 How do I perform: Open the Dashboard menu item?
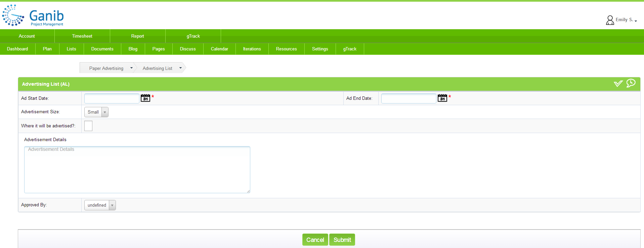coord(17,49)
